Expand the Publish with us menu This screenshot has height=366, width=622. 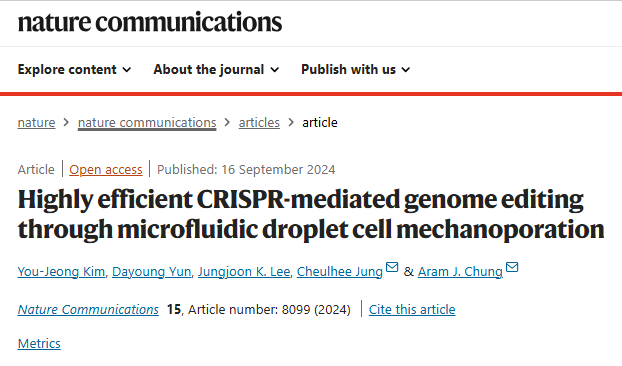355,69
